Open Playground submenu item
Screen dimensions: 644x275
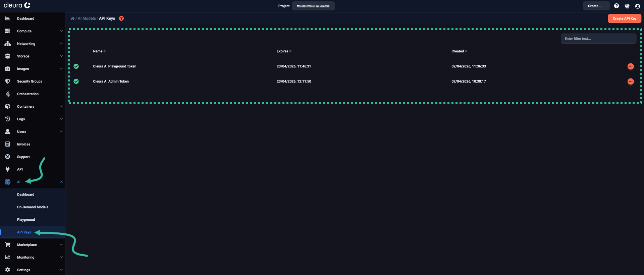(33, 220)
